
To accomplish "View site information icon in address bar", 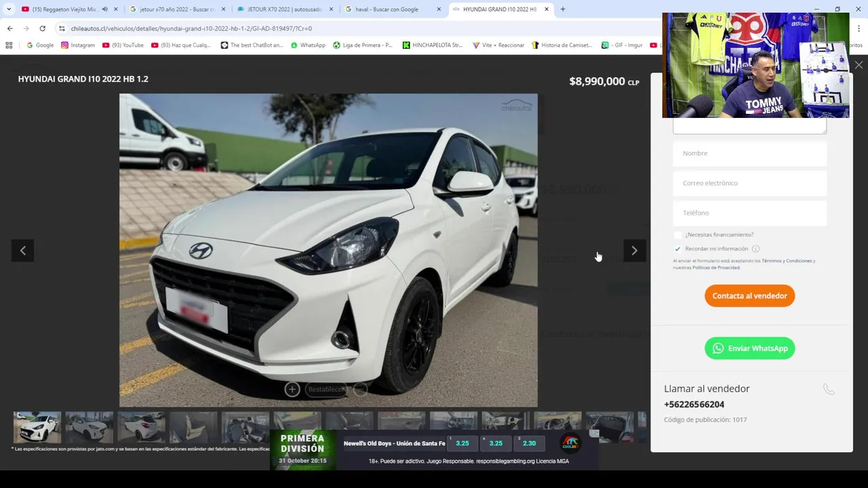I will [x=62, y=28].
